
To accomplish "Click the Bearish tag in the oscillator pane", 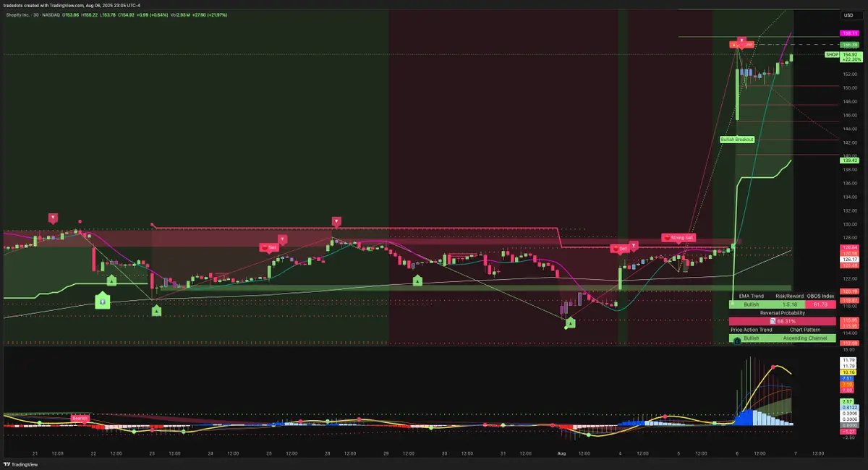I will point(80,418).
